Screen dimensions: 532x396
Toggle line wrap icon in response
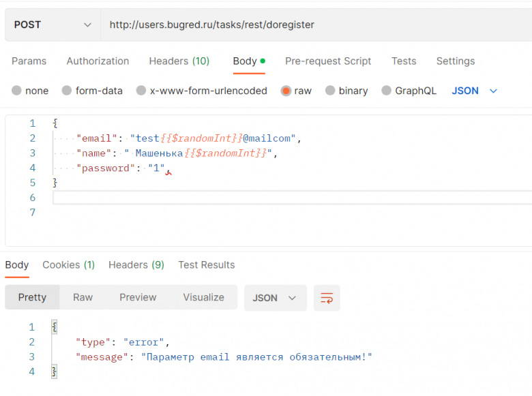[x=327, y=298]
